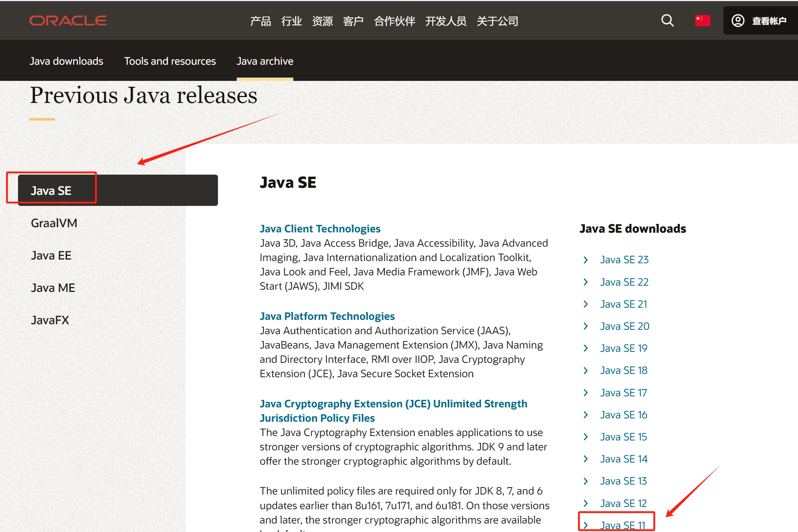Click chevron beside Java SE 16

tap(586, 415)
